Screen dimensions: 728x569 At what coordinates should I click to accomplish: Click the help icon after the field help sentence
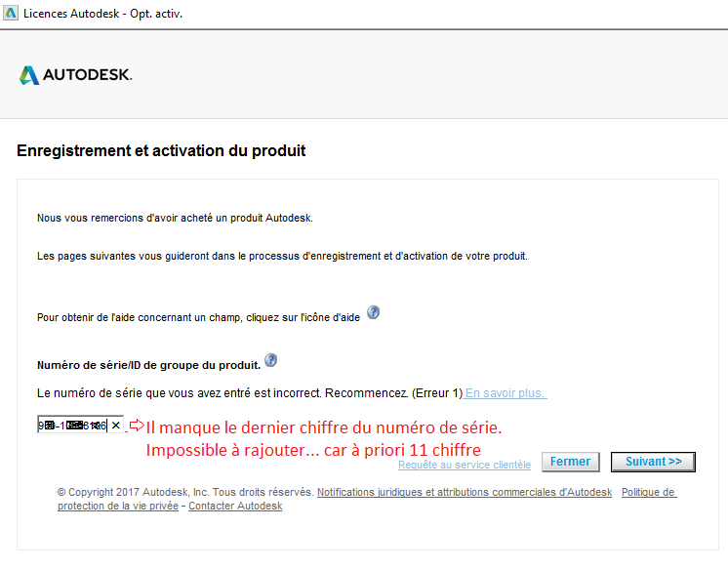(x=374, y=312)
